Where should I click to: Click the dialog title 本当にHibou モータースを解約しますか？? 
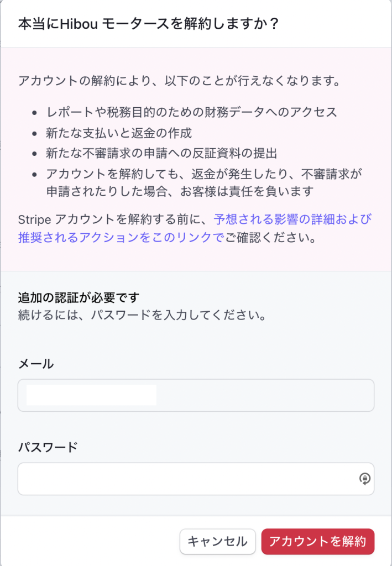click(x=148, y=24)
